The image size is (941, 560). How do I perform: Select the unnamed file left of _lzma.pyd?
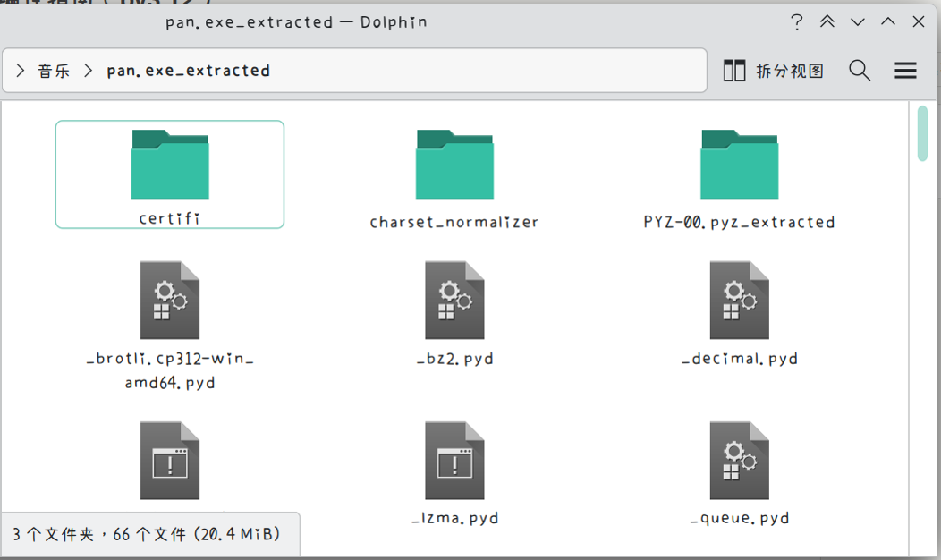click(169, 462)
